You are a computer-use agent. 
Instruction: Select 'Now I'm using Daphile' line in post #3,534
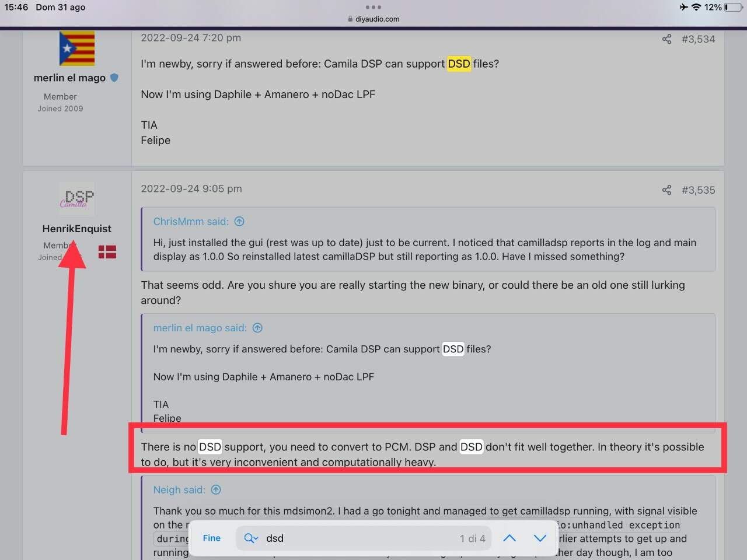pos(258,94)
